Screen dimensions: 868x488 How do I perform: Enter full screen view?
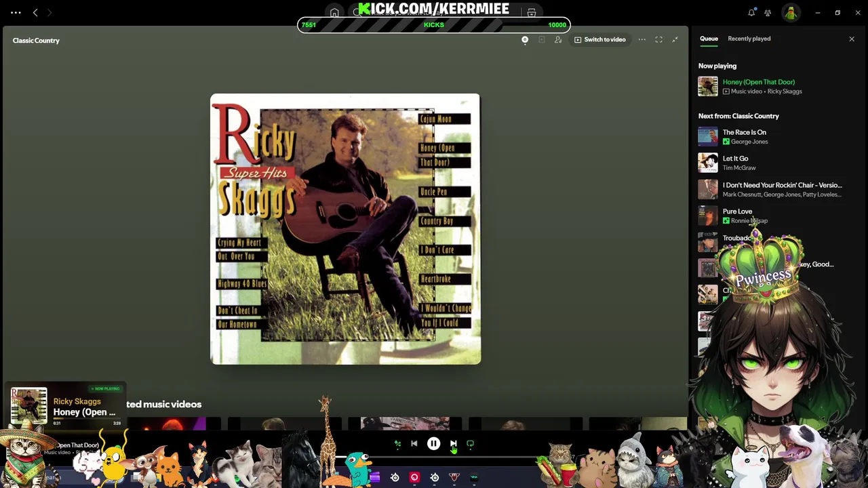tap(658, 40)
